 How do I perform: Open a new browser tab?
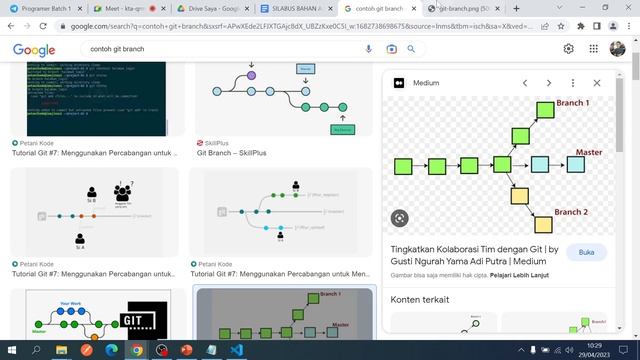point(516,8)
